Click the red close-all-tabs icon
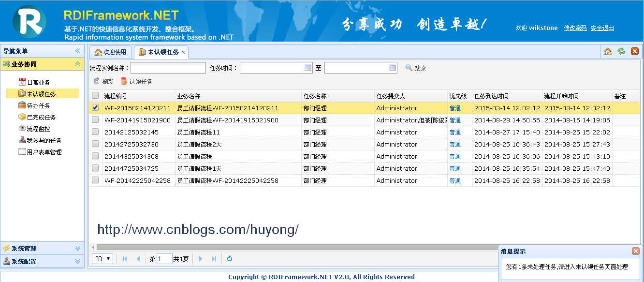The image size is (644, 282). click(635, 51)
